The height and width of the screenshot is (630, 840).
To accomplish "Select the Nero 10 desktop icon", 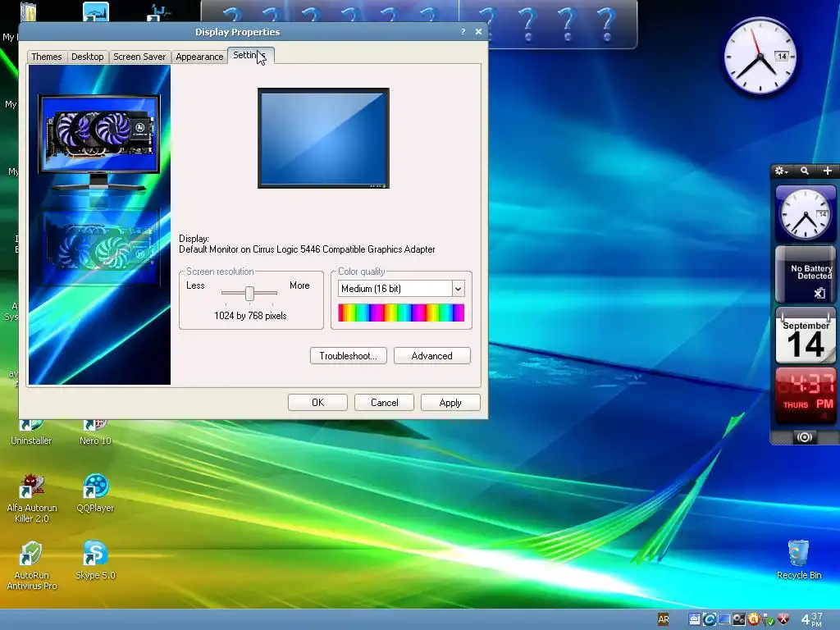I will (95, 433).
